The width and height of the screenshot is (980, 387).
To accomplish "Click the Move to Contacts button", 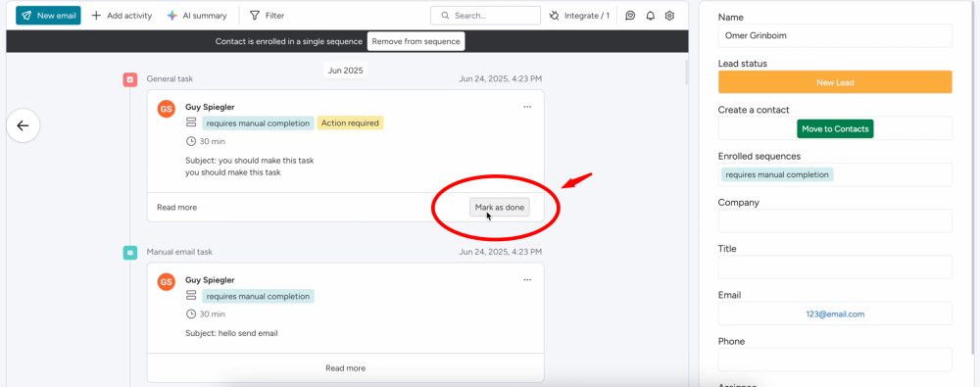I will pos(835,128).
